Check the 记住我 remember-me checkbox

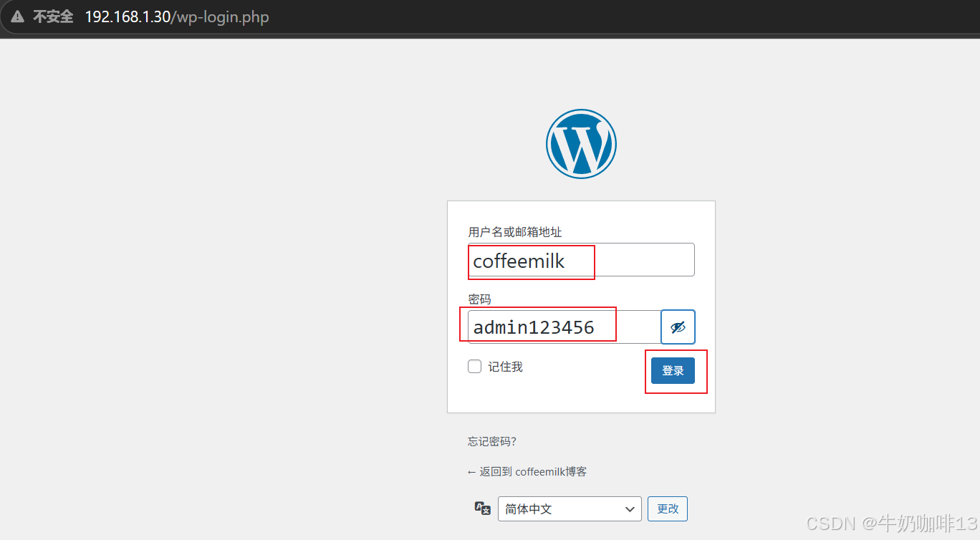pyautogui.click(x=474, y=367)
